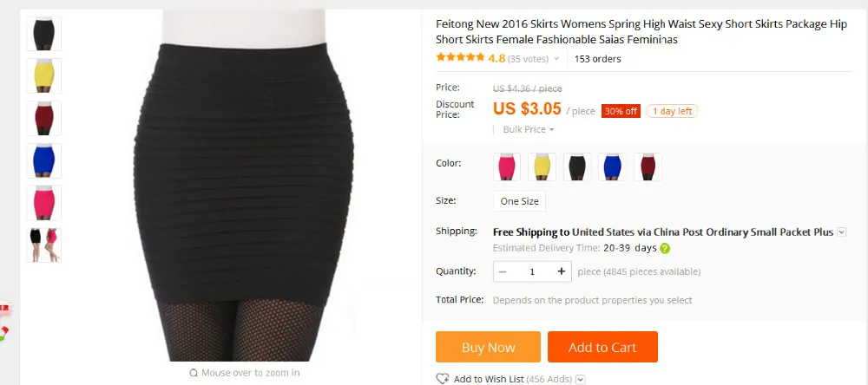Select the yellow skirt thumbnail in sidebar

click(x=43, y=75)
